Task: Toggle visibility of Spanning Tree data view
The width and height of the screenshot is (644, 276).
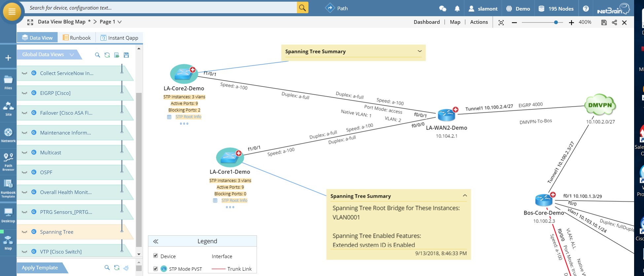Action: coord(24,232)
